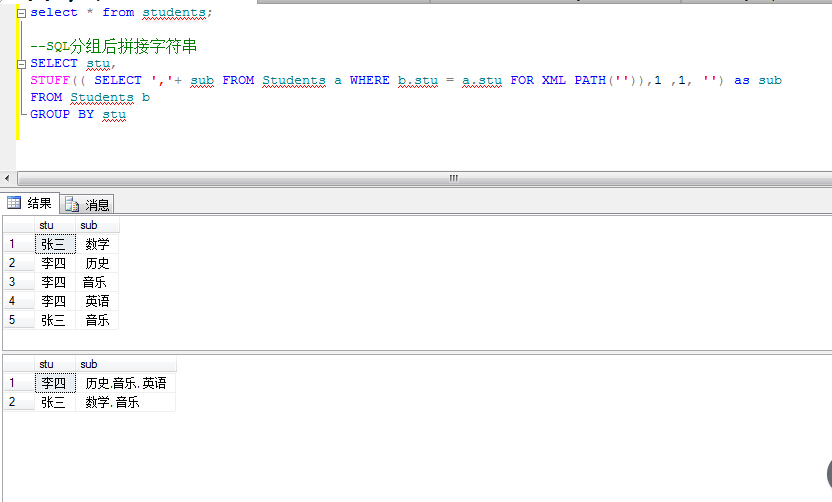Click FROM Students b line in editor
The image size is (832, 502).
(90, 98)
